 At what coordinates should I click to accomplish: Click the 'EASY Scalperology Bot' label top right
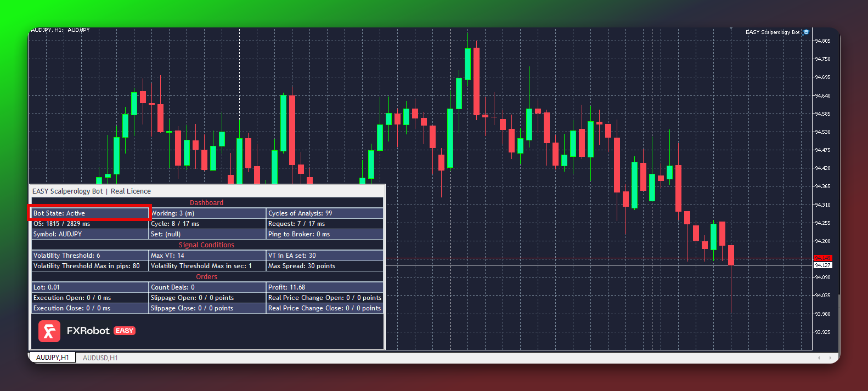point(773,32)
